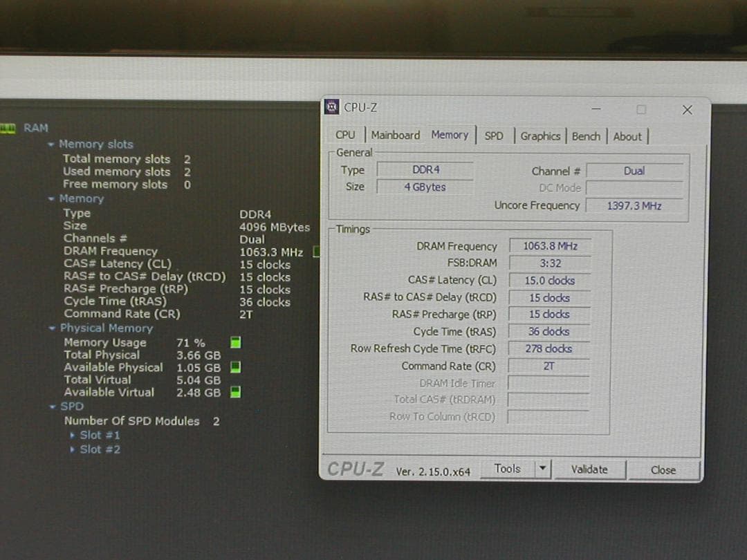Viewport: 747px width, 560px height.
Task: Open the SPD tab in CPU-Z
Action: (494, 136)
